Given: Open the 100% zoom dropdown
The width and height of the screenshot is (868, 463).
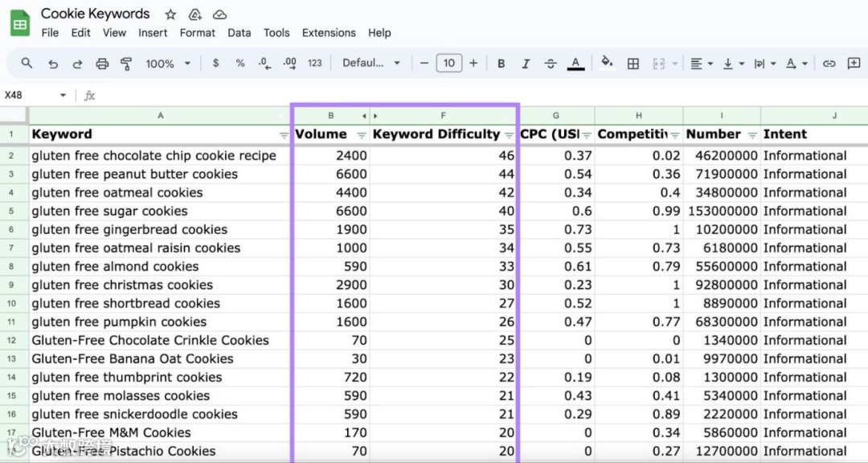Looking at the screenshot, I should [x=168, y=64].
